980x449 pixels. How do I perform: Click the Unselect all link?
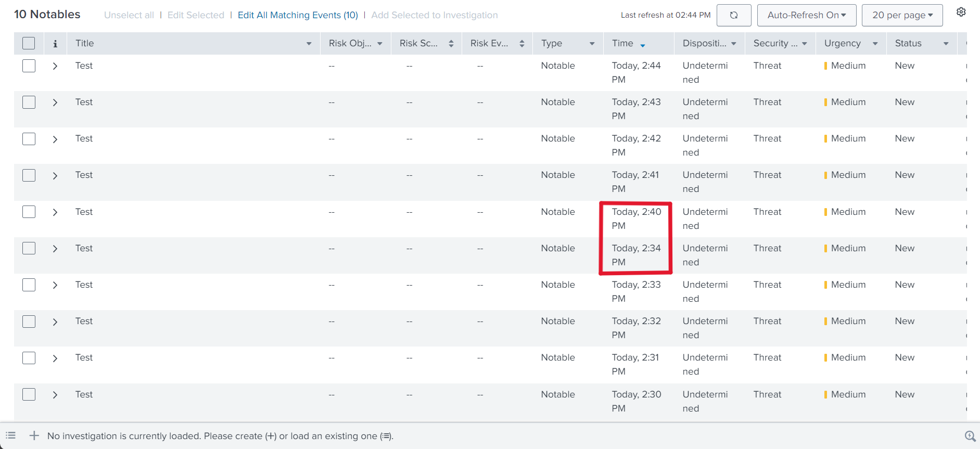coord(129,15)
